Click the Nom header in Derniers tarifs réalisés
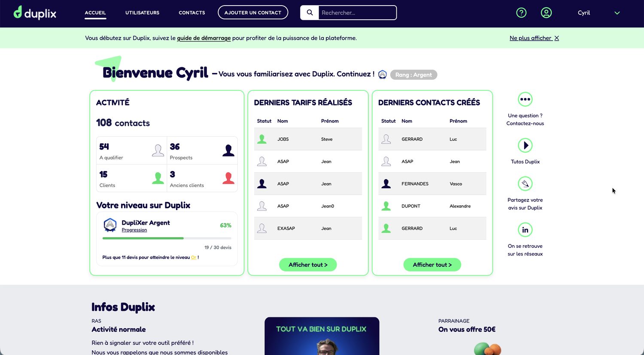This screenshot has width=644, height=355. coord(283,121)
